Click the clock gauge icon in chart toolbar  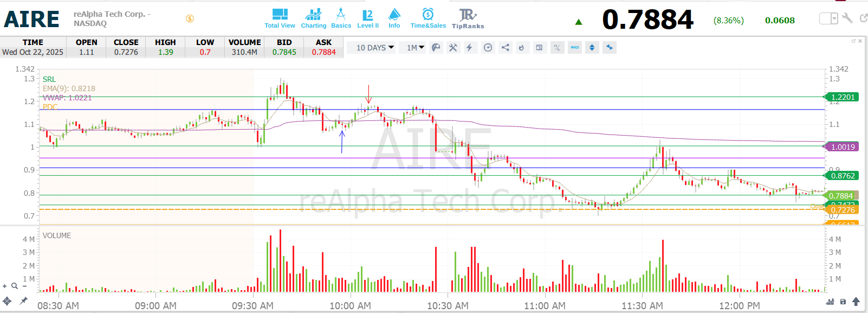[488, 48]
